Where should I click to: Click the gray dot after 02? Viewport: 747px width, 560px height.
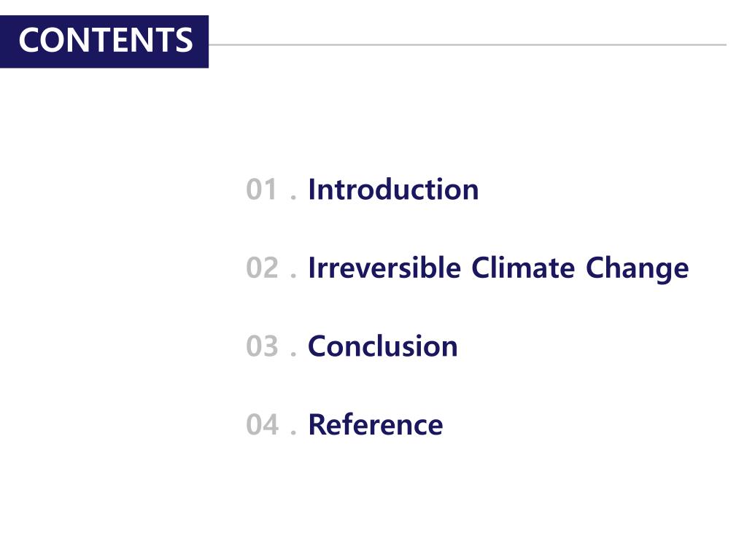(293, 276)
